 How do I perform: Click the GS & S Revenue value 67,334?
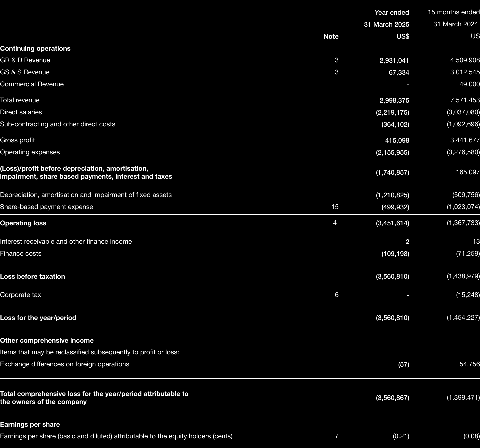tap(399, 72)
